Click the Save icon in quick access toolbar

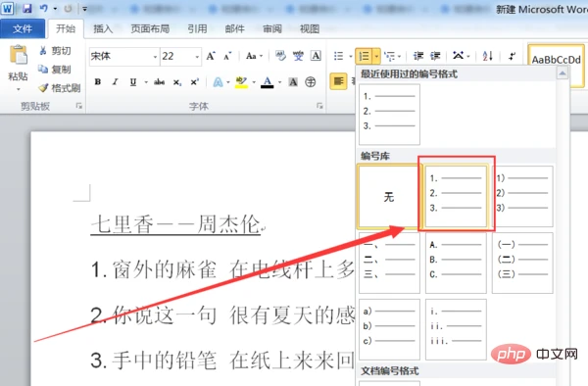click(27, 8)
